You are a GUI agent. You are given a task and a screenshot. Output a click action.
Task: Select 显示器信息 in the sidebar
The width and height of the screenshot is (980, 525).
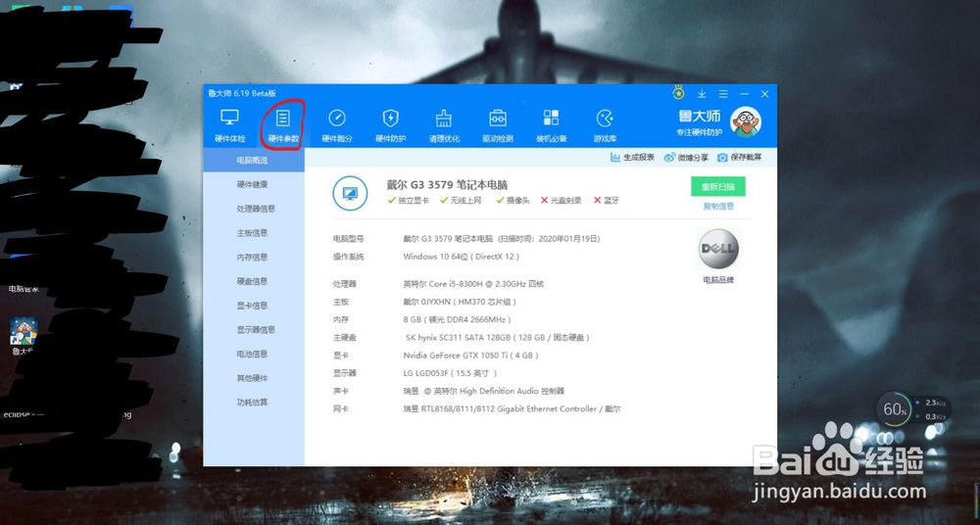tap(256, 330)
